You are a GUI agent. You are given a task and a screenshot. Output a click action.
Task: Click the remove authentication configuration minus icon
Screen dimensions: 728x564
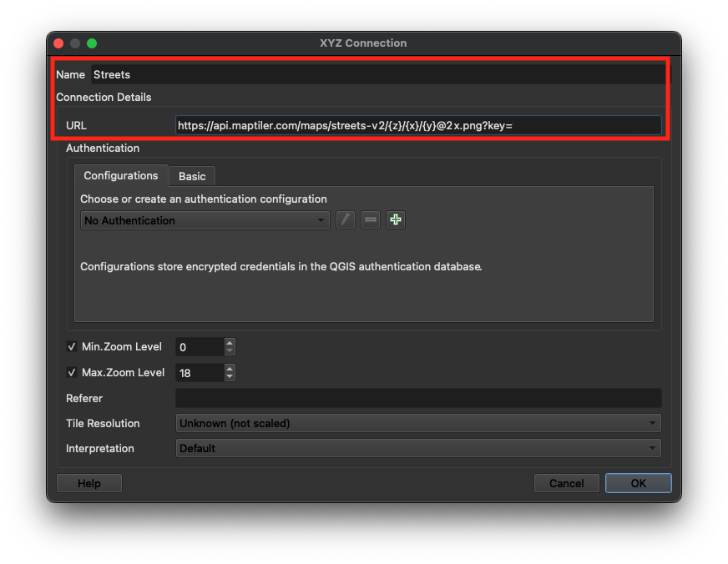point(371,220)
